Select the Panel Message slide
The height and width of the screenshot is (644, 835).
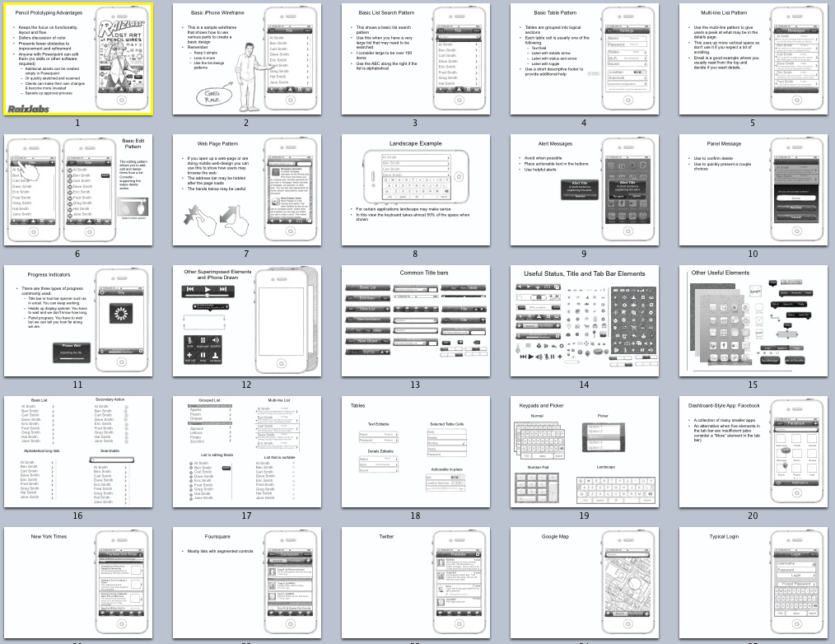(x=753, y=189)
